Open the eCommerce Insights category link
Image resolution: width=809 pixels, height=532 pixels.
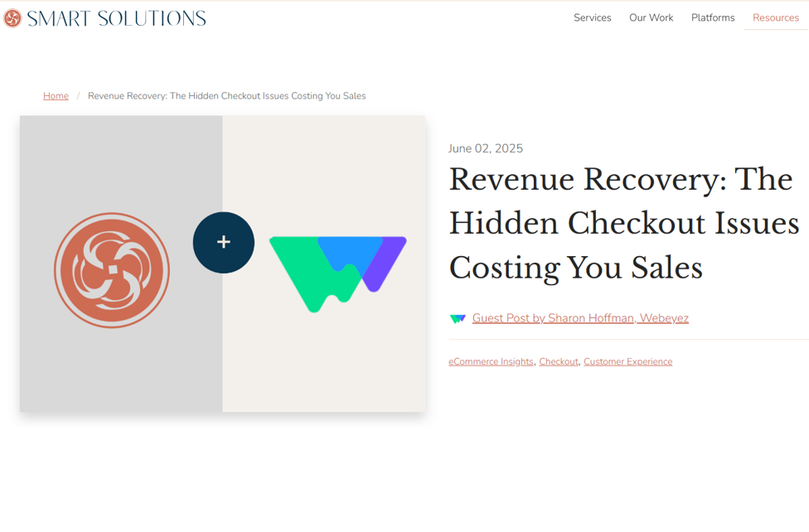(x=491, y=362)
